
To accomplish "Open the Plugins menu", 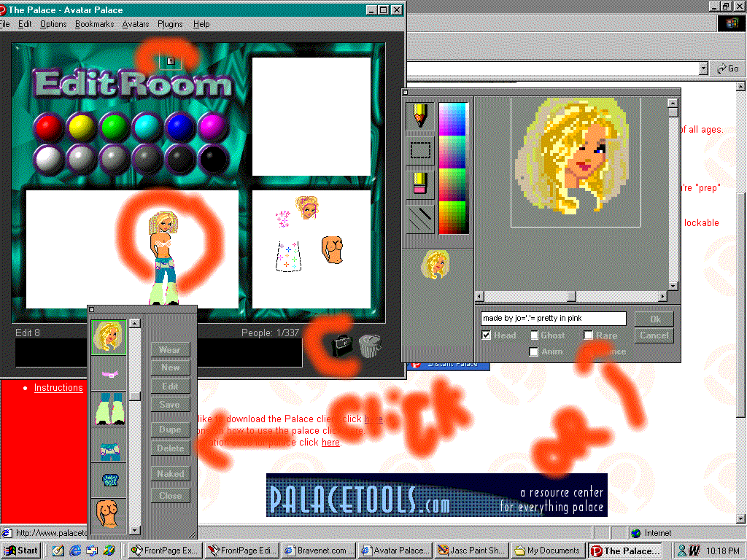I will (170, 24).
